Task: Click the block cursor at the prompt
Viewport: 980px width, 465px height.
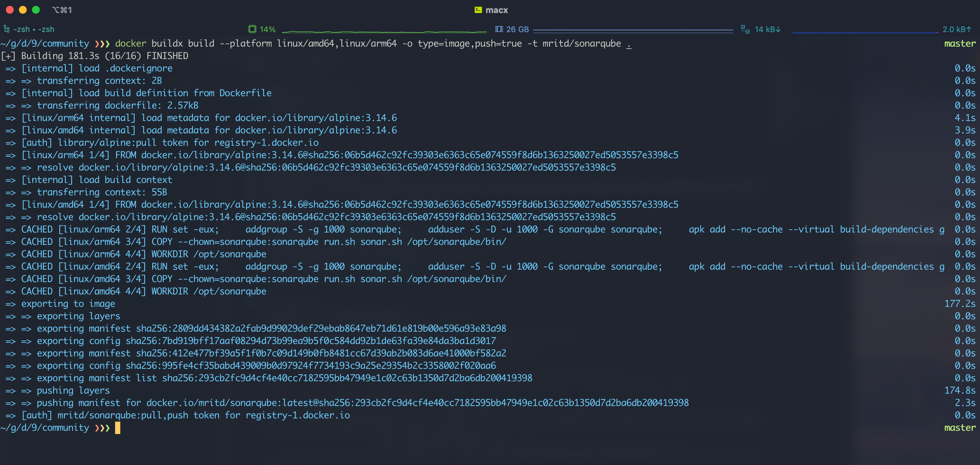Action: point(118,428)
